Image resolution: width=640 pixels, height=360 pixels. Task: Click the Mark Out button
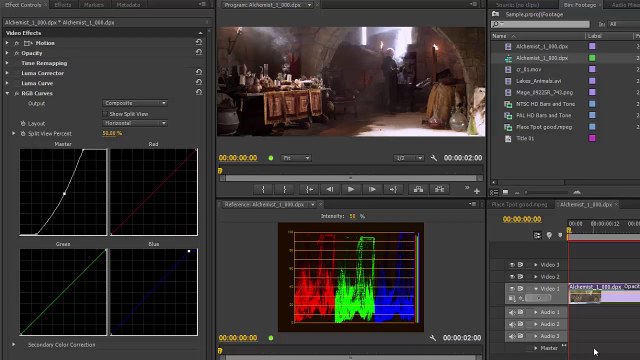pos(284,189)
